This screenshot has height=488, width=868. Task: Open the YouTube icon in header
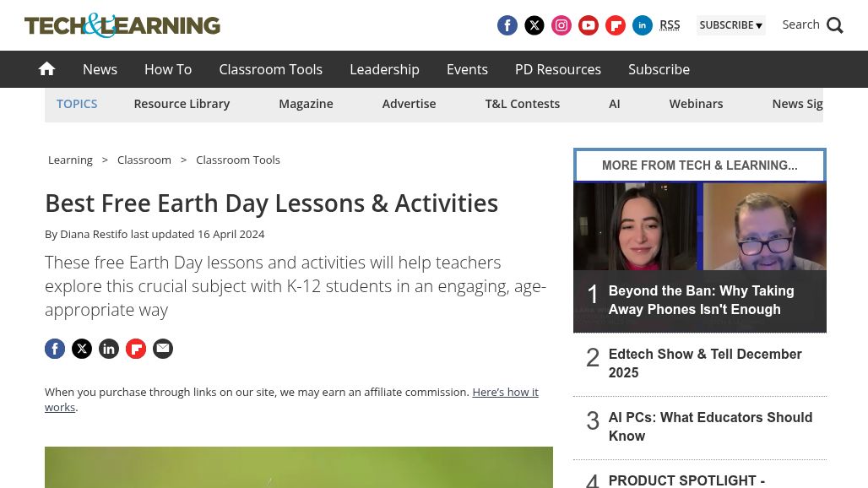click(x=589, y=25)
